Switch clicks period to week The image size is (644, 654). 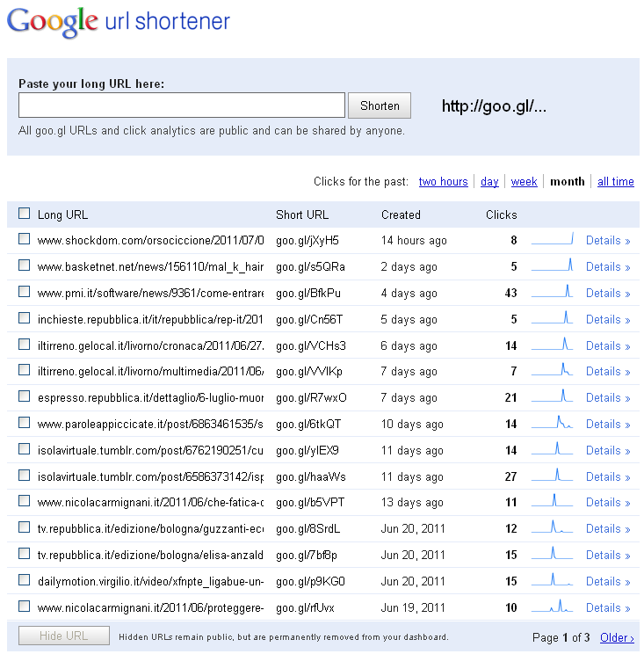pos(524,182)
